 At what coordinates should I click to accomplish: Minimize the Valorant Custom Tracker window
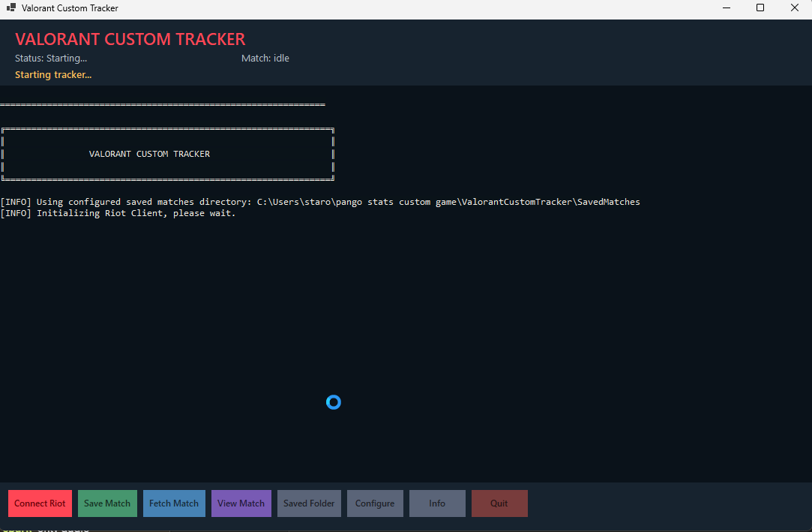[x=727, y=8]
